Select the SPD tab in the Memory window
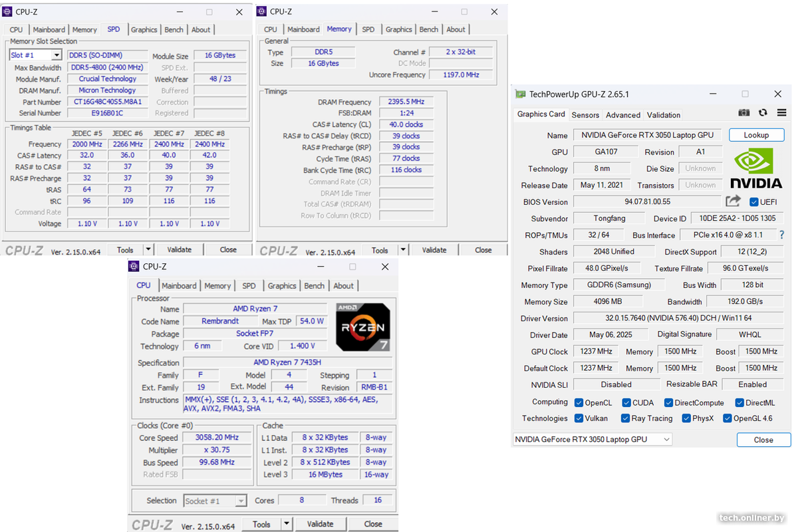The image size is (798, 532). (x=368, y=29)
